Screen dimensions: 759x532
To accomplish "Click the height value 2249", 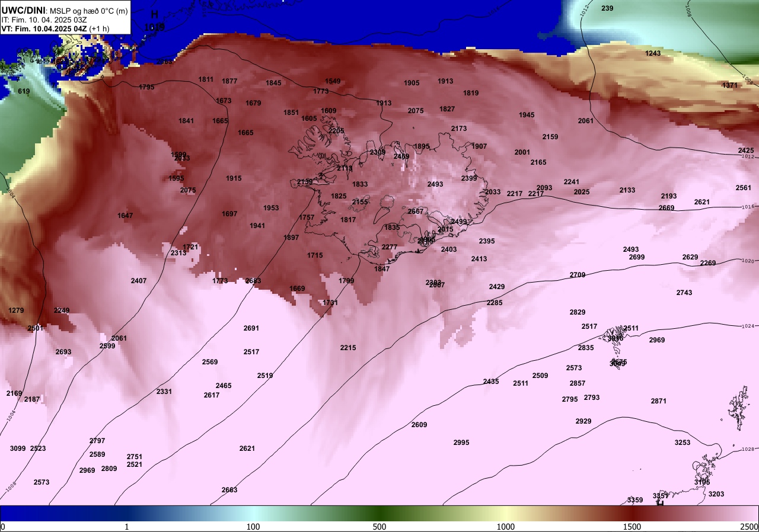I will point(62,310).
